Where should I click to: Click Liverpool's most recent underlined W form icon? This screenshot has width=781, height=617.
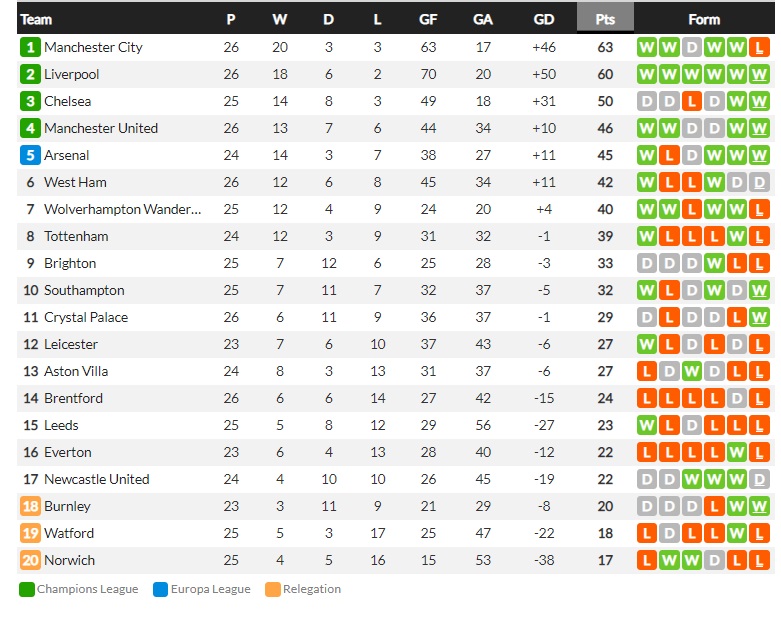pyautogui.click(x=759, y=75)
